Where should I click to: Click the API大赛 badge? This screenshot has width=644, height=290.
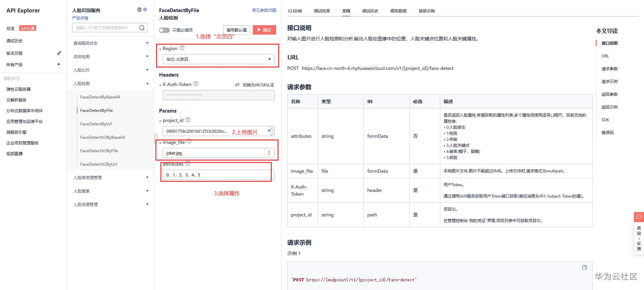pos(28,28)
